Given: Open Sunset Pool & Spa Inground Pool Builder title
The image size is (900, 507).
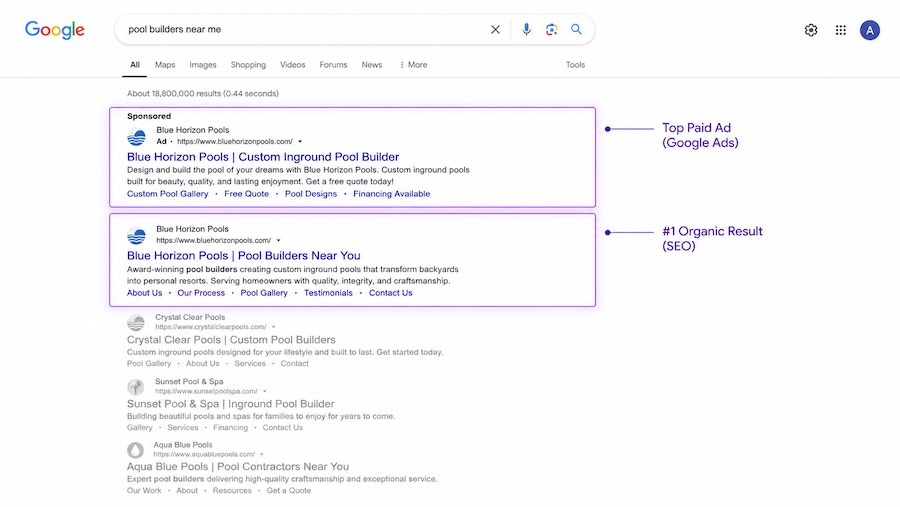Looking at the screenshot, I should click(x=230, y=404).
